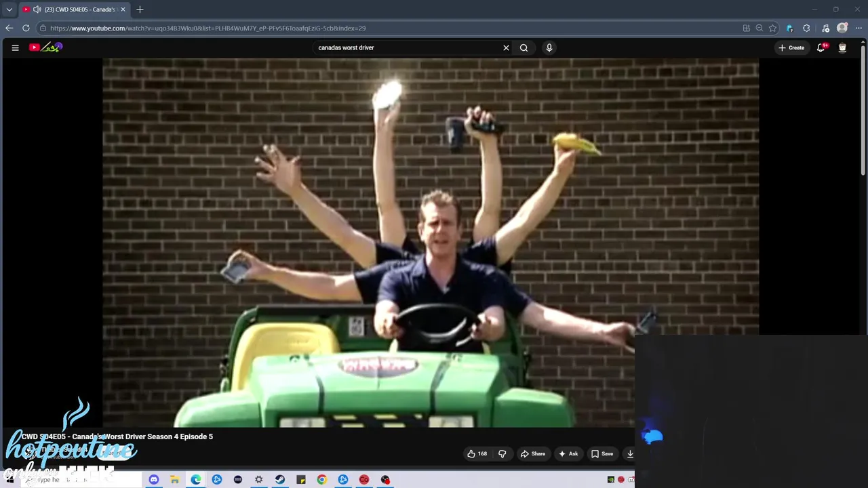Select the CWD S04E05 browser tab

[x=73, y=9]
